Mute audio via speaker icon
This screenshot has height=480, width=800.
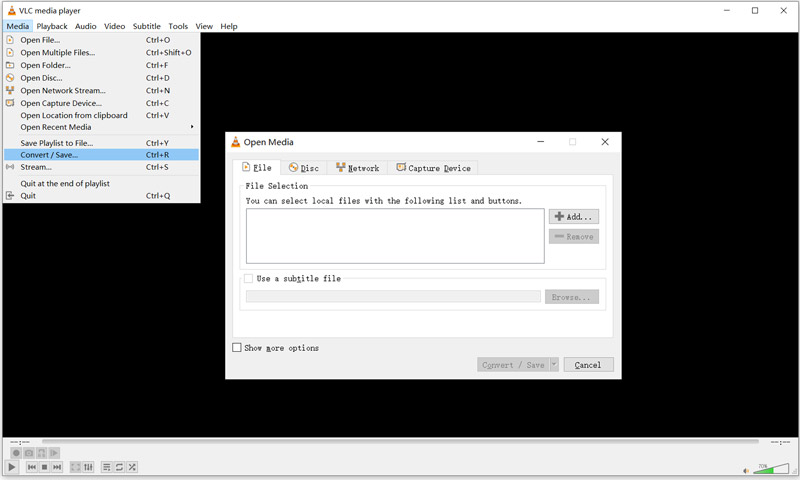(746, 470)
